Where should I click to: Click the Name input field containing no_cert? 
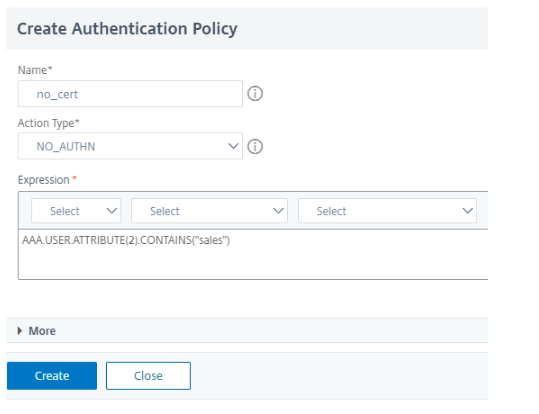[x=130, y=94]
